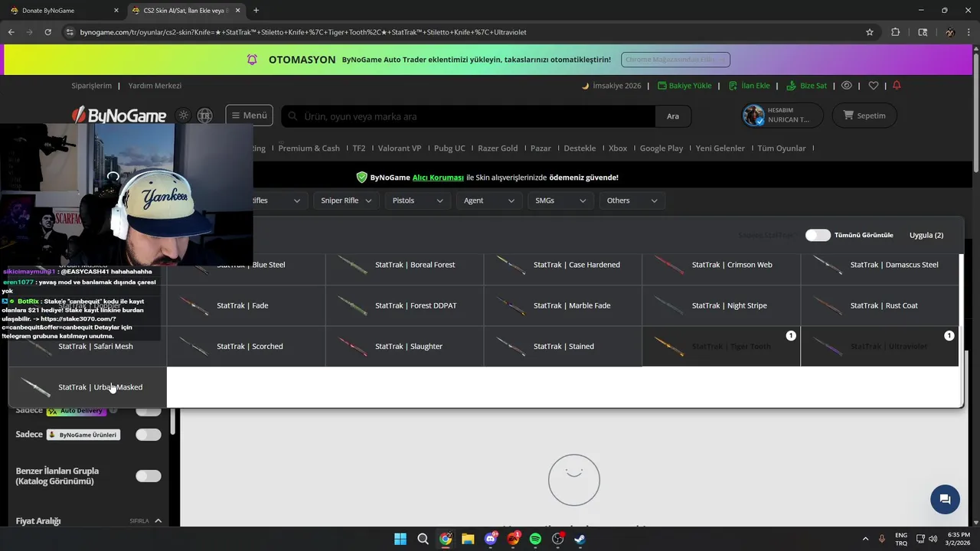Open Google Play category
Viewport: 980px width, 551px height.
(x=661, y=148)
